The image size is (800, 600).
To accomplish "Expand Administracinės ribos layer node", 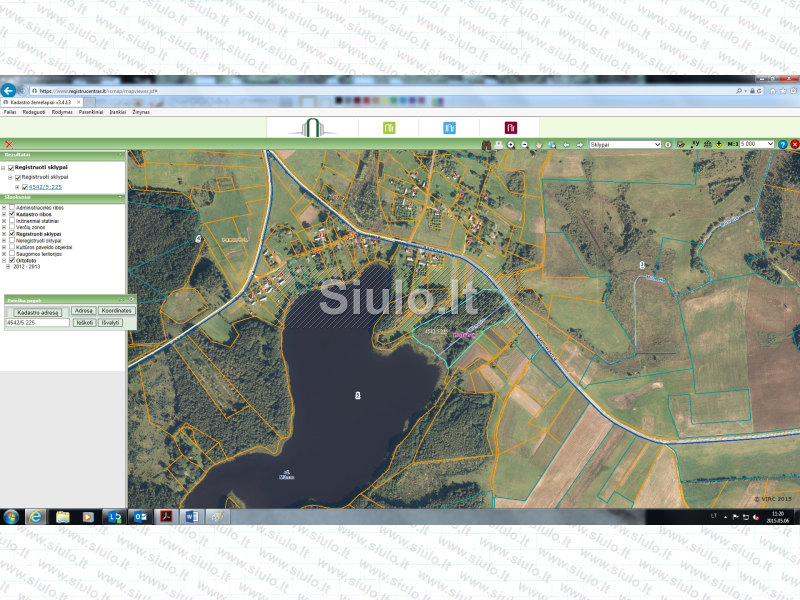I will (x=4, y=208).
